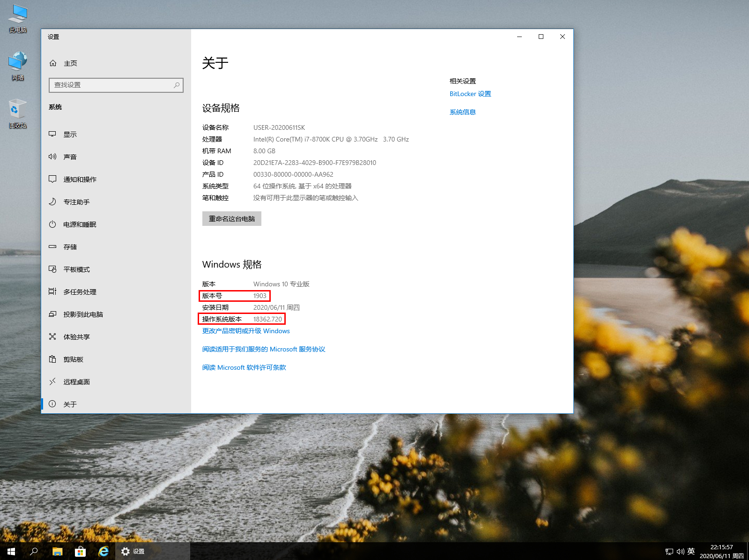The width and height of the screenshot is (749, 560).
Task: Open the Windows Start menu
Action: [x=11, y=552]
